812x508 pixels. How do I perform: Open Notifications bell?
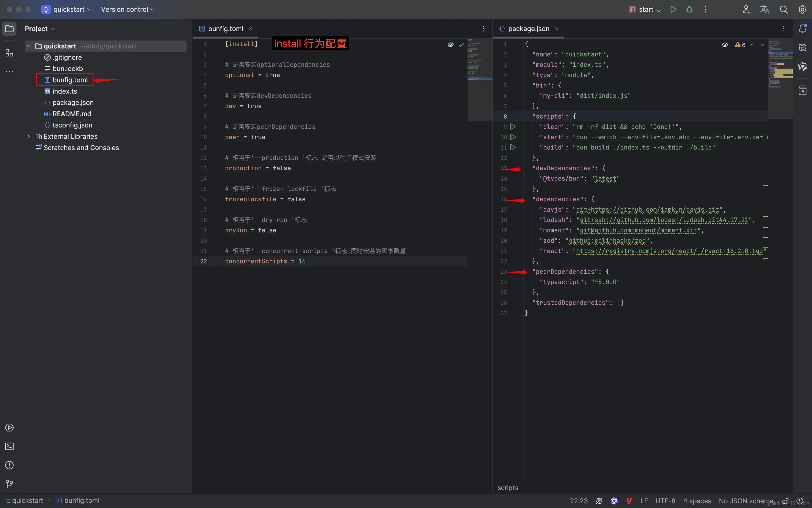pos(803,28)
